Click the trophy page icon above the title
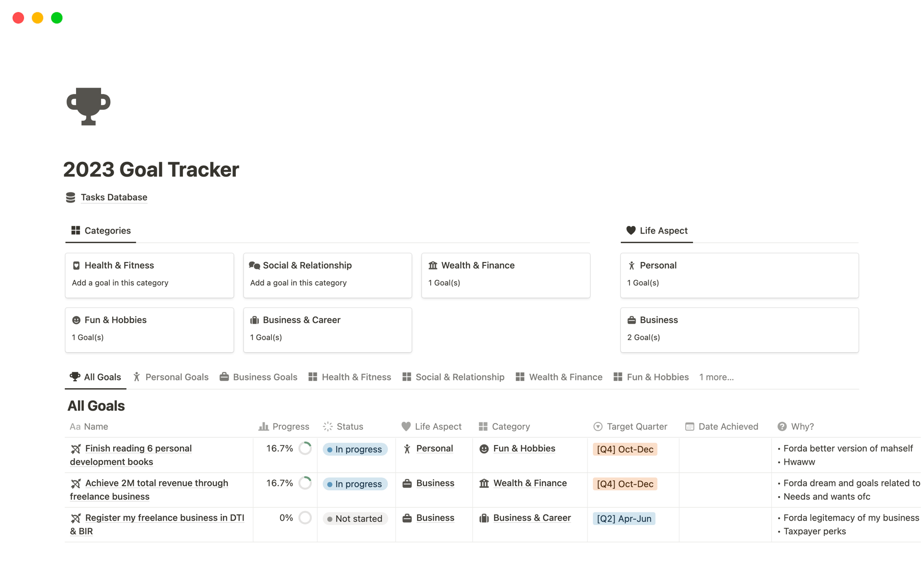The image size is (924, 578). 88,106
